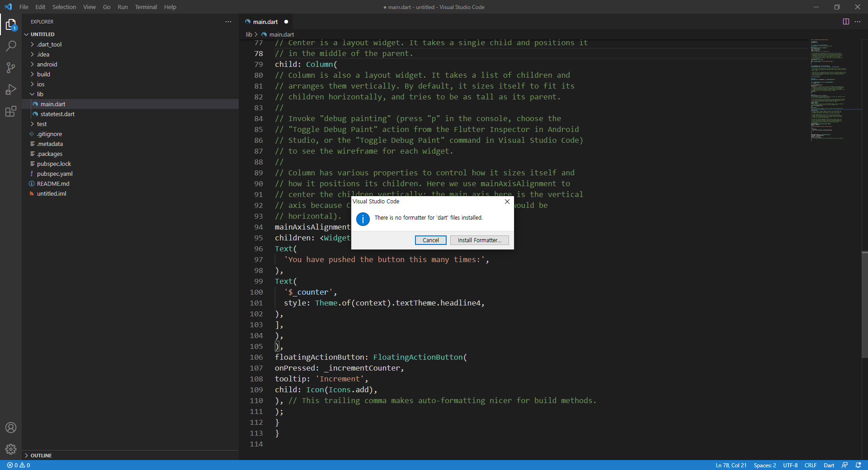
Task: Cancel the formatter dialog
Action: pos(430,240)
